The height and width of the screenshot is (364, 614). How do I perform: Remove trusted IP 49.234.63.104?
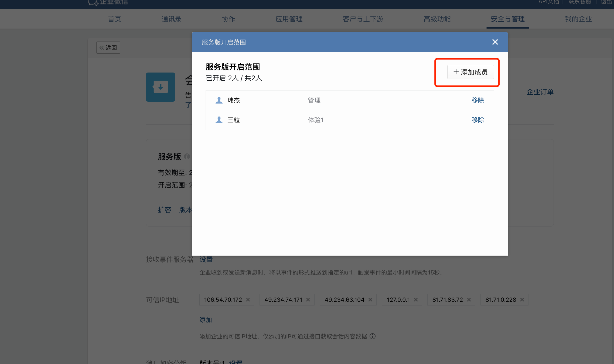coord(370,300)
